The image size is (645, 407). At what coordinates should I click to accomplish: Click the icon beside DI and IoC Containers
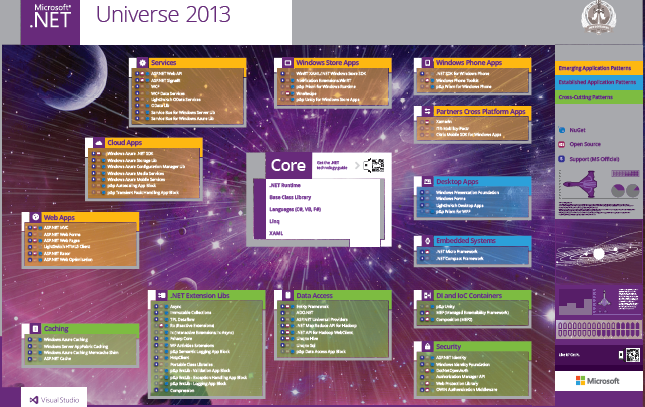(x=427, y=295)
